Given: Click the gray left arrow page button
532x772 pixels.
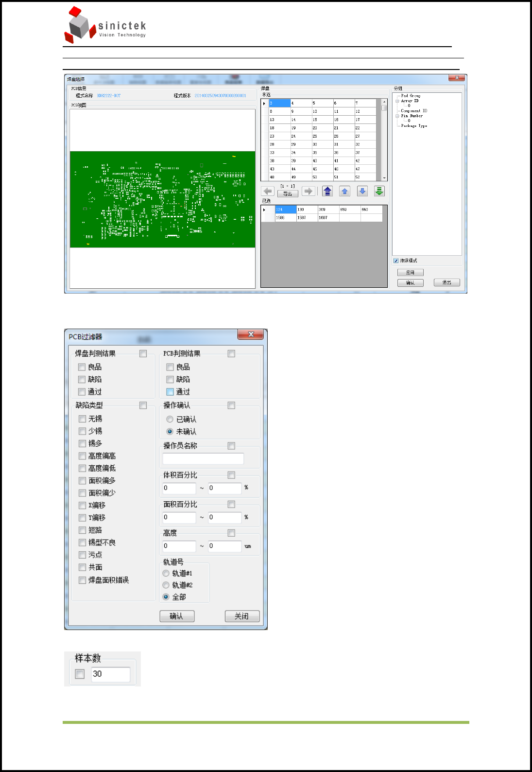Looking at the screenshot, I should point(268,191).
